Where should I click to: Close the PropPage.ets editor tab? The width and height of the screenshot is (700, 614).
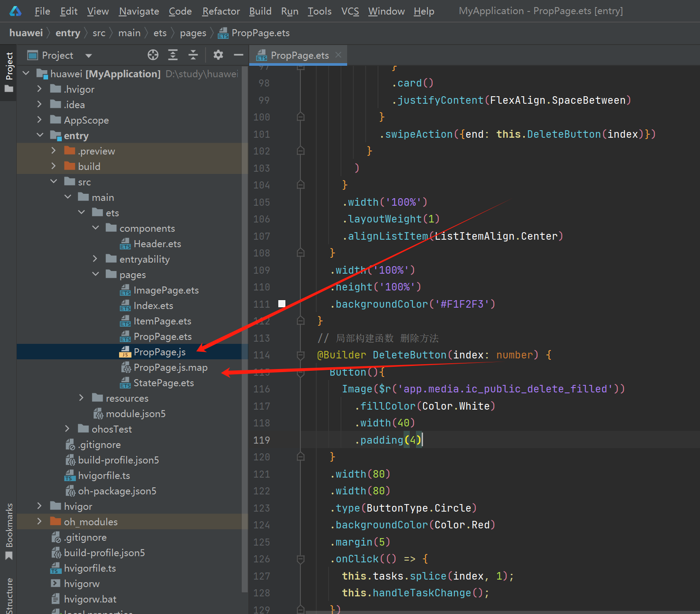(x=338, y=55)
